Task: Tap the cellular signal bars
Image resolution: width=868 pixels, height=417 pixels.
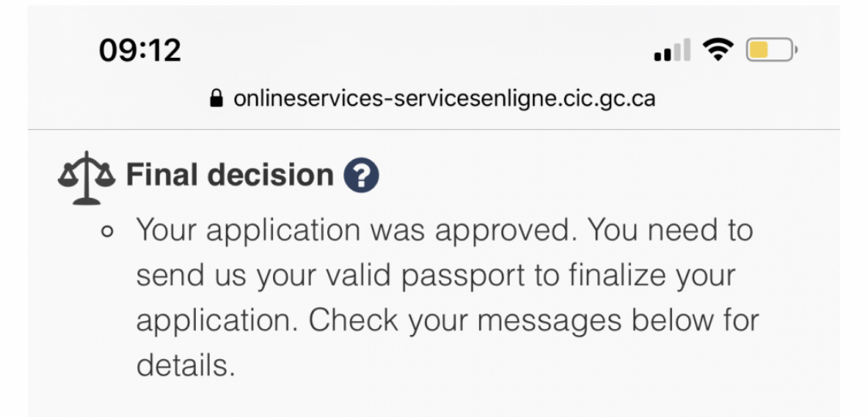Action: coord(672,50)
